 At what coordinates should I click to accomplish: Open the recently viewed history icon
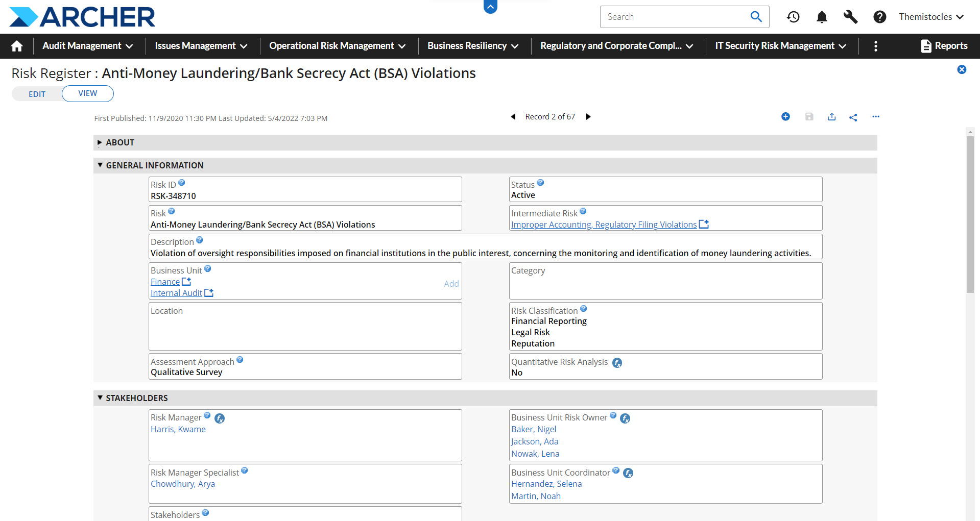[793, 17]
